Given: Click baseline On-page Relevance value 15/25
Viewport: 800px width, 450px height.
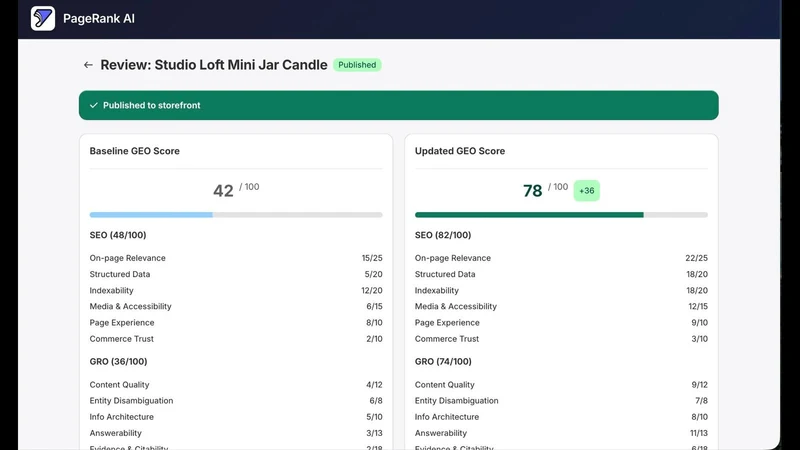Looking at the screenshot, I should click(372, 258).
